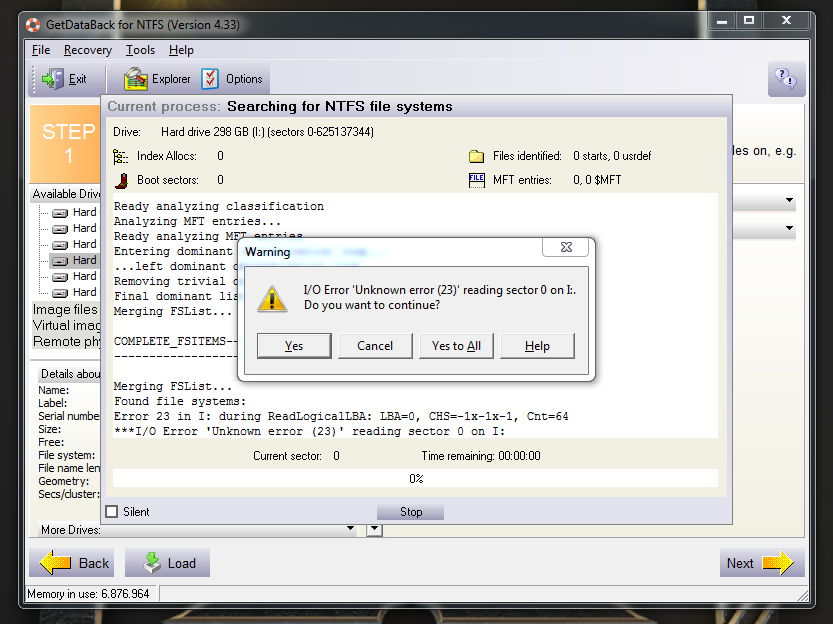Enable the Silent checkbox

point(112,511)
